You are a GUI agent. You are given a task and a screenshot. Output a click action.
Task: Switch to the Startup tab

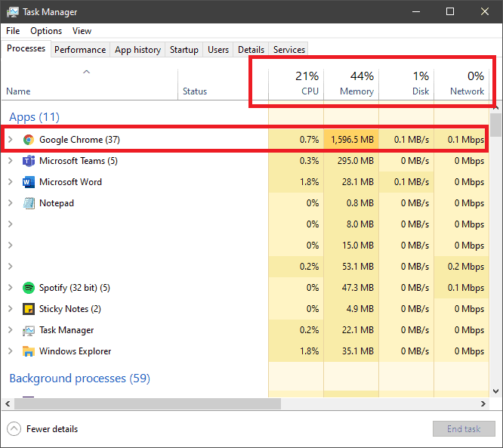pos(184,50)
